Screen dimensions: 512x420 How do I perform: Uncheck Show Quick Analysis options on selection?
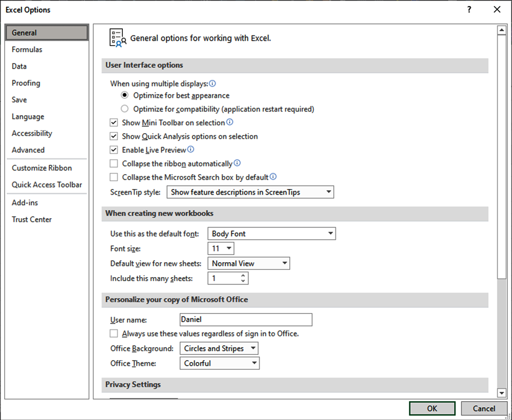[x=114, y=137]
